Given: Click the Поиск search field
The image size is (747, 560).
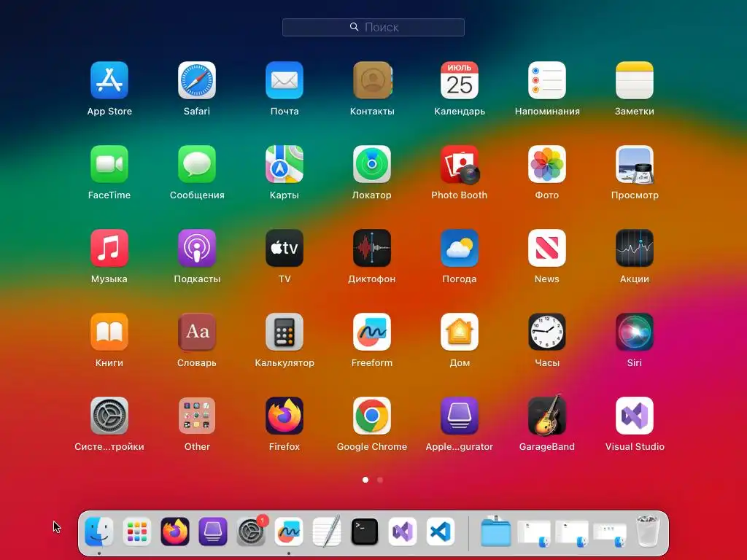Looking at the screenshot, I should coord(373,27).
